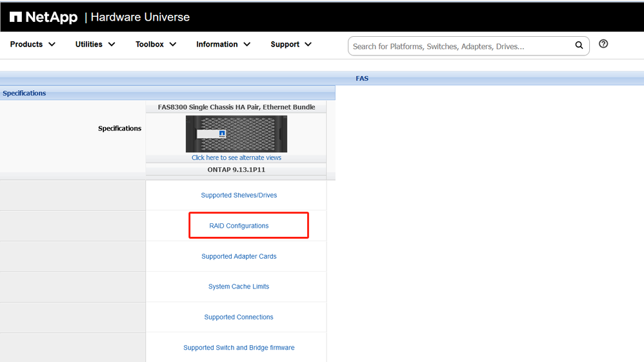Click the FAS8300 chassis image

tap(236, 134)
